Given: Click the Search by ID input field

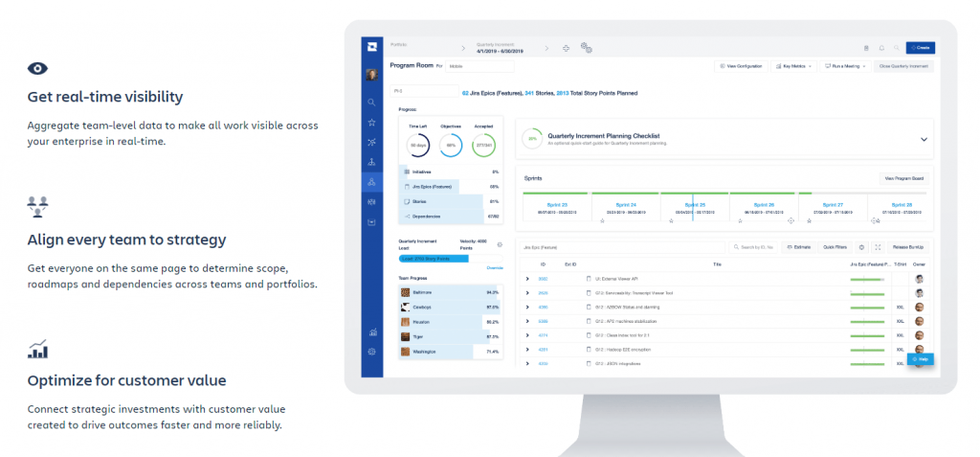Looking at the screenshot, I should (756, 247).
